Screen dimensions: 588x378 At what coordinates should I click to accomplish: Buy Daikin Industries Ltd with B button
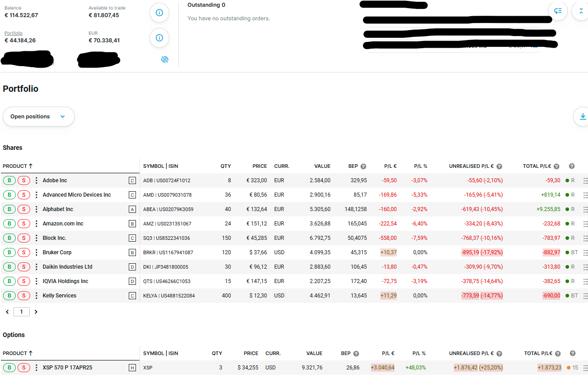[9, 267]
